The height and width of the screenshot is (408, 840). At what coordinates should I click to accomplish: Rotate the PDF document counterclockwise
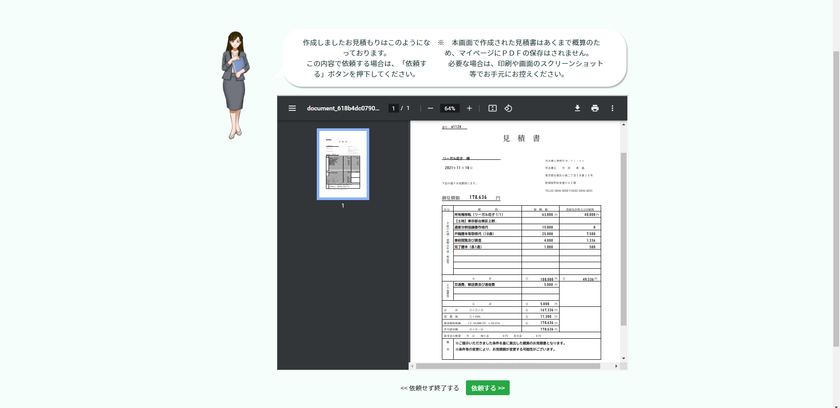click(x=508, y=108)
